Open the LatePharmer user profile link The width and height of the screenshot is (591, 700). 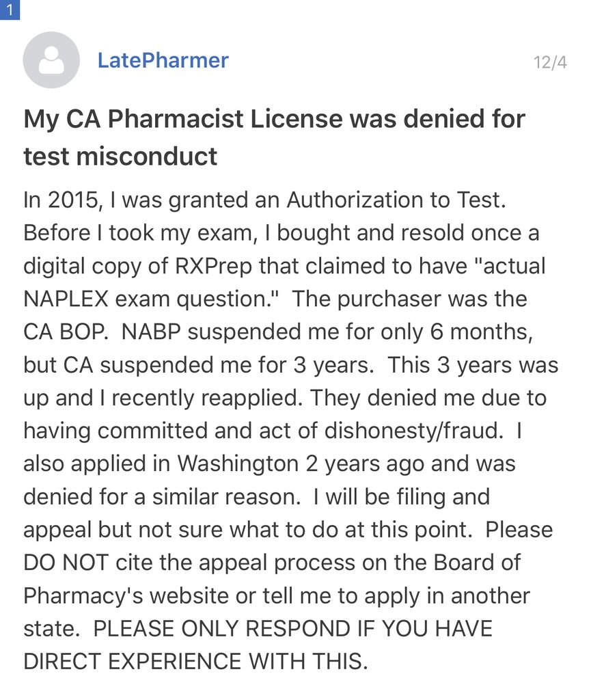(163, 60)
